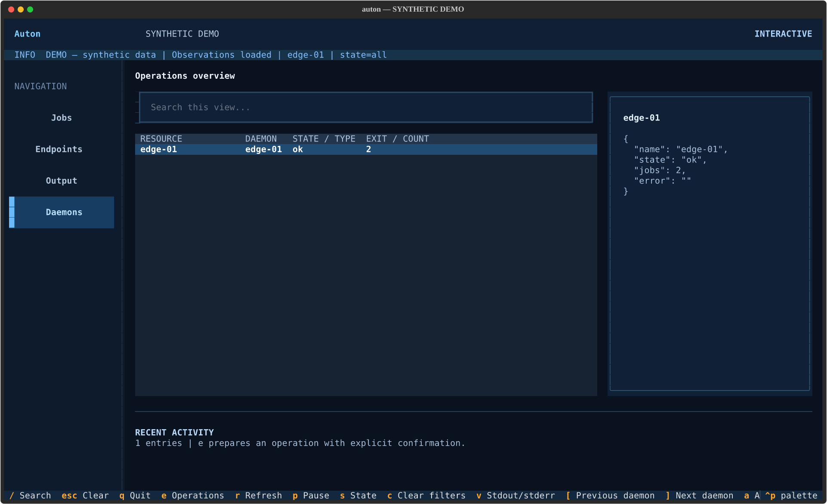Click the EXIT / COUNT column header
Screen dimensions: 827x504
coord(398,139)
